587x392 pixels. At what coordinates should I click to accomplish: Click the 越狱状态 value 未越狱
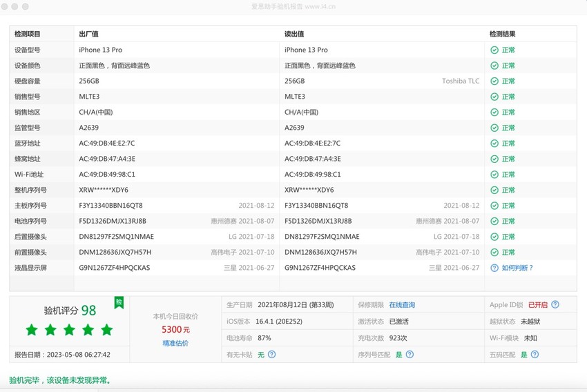point(530,322)
